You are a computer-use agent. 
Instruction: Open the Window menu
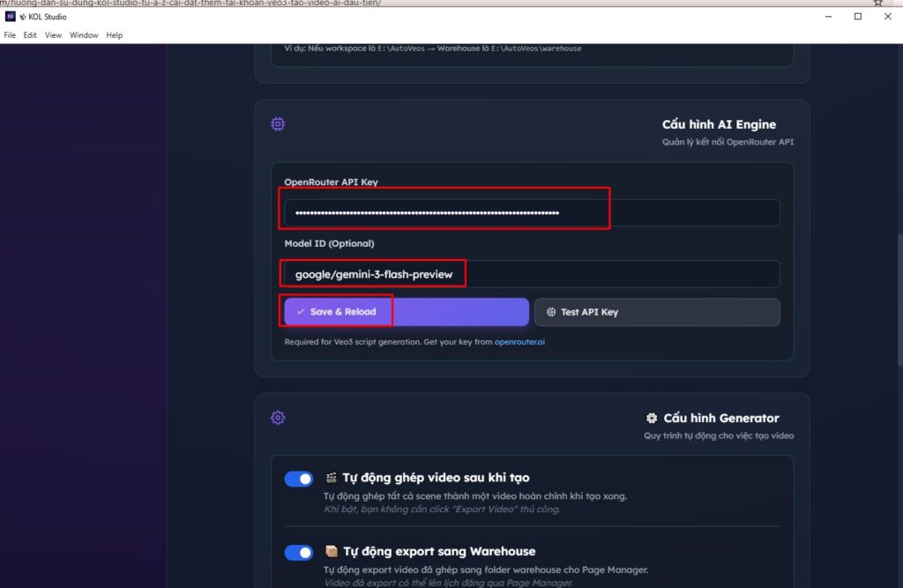pyautogui.click(x=84, y=35)
